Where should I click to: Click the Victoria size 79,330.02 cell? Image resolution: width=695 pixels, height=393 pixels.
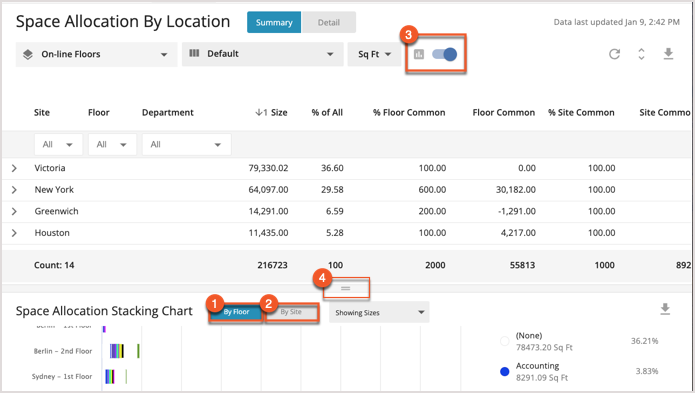pyautogui.click(x=268, y=168)
